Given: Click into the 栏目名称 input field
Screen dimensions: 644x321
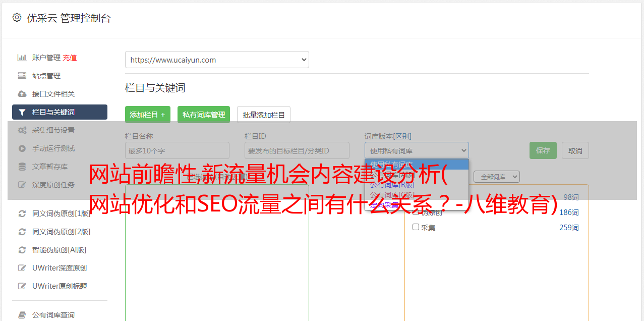Looking at the screenshot, I should [x=177, y=150].
